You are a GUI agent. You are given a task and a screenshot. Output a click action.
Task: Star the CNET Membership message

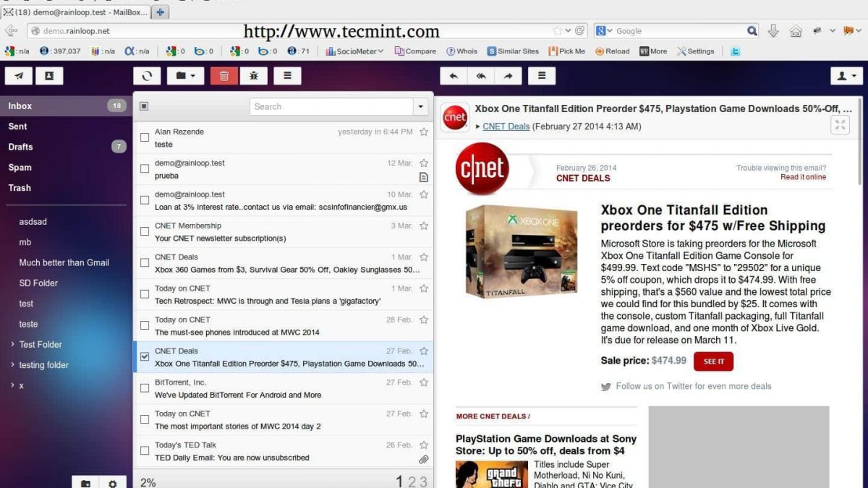[424, 226]
